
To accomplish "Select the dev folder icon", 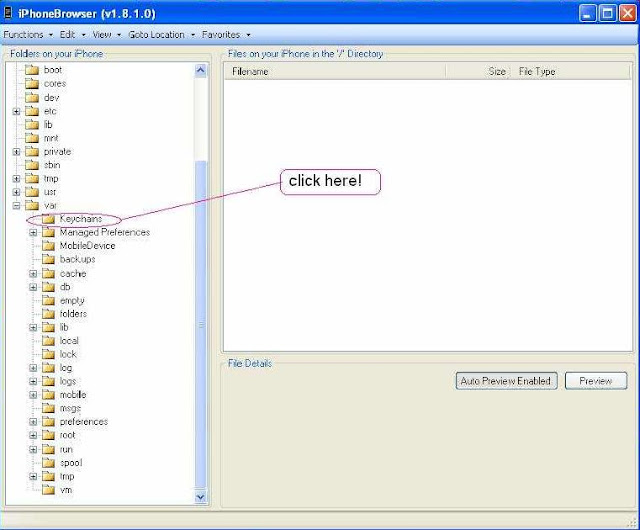I will (32, 98).
